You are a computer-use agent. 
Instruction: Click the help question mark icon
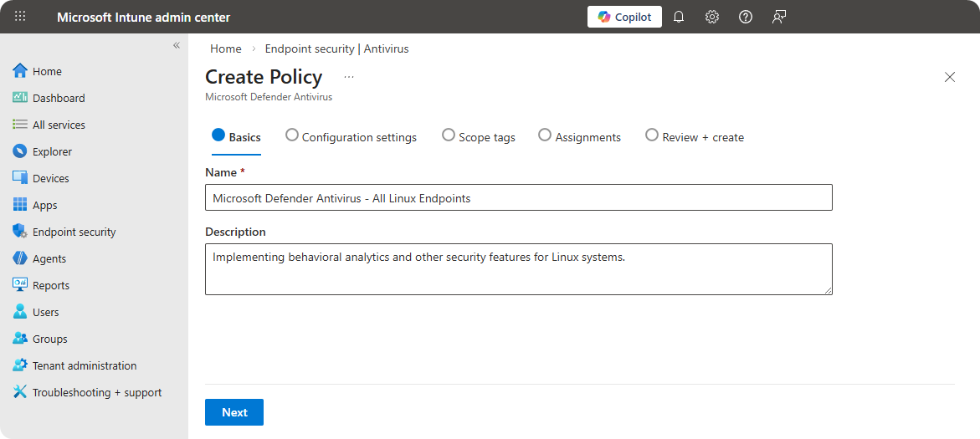point(746,17)
